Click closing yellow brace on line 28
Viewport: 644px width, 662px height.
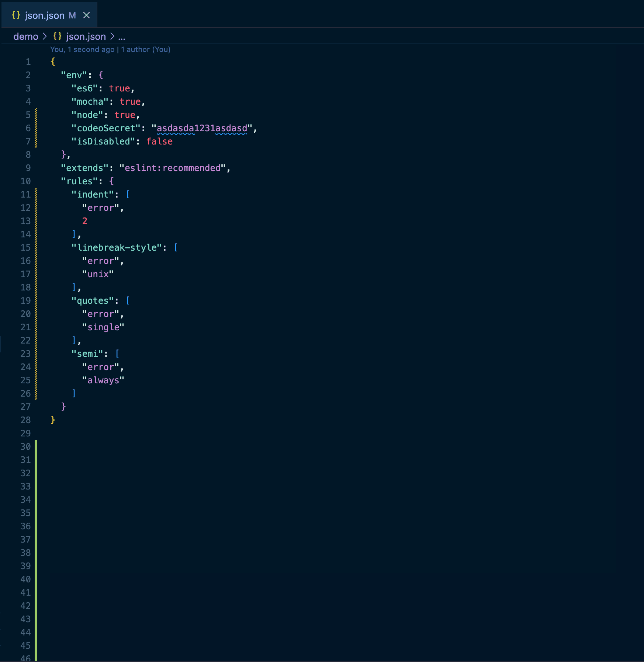(53, 420)
